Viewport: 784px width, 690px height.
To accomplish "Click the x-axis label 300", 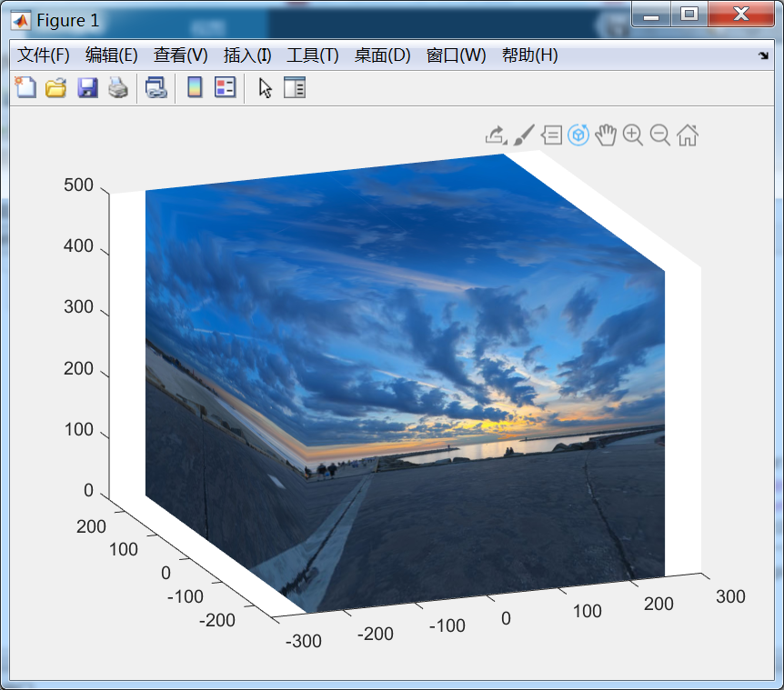I will tap(730, 596).
